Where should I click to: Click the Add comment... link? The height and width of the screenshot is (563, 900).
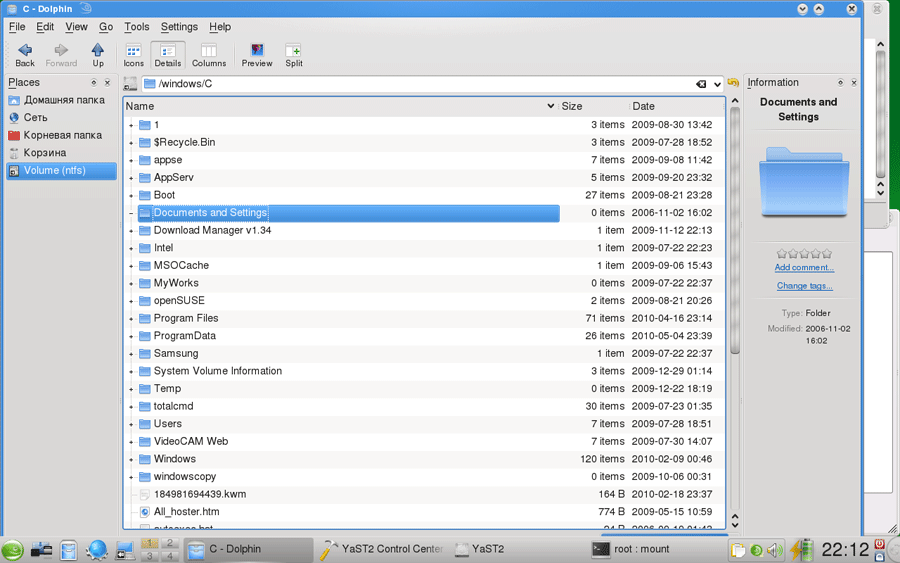(804, 267)
